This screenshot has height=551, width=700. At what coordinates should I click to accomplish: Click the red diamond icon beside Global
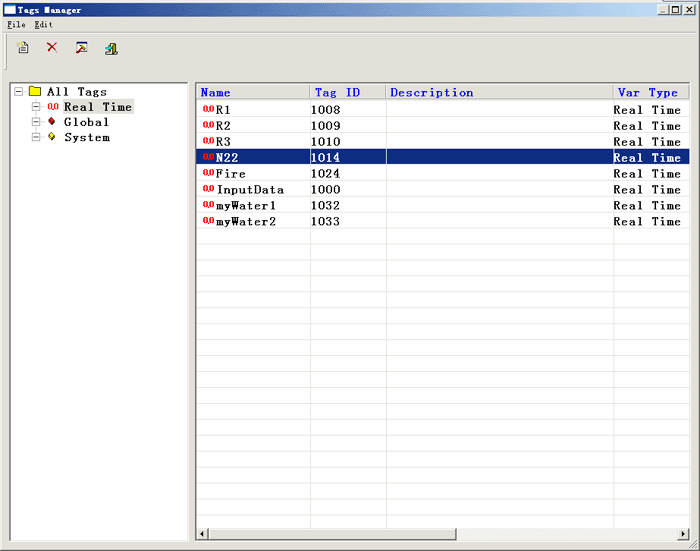52,121
